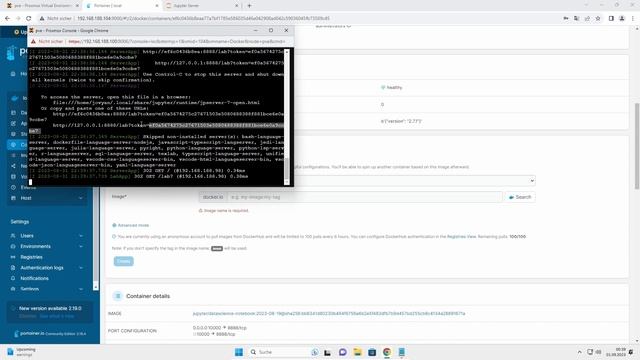Click 'See what's new' link
The image size is (640, 360).
point(57,316)
